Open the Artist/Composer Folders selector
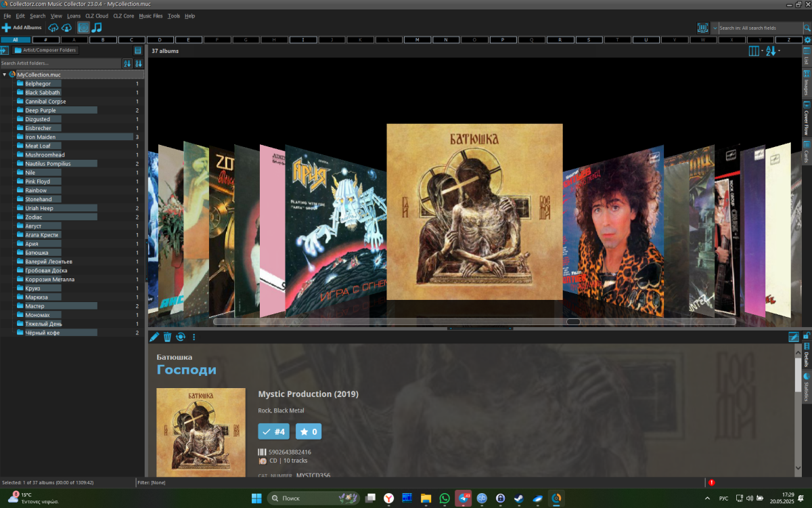This screenshot has width=812, height=508. pyautogui.click(x=46, y=50)
